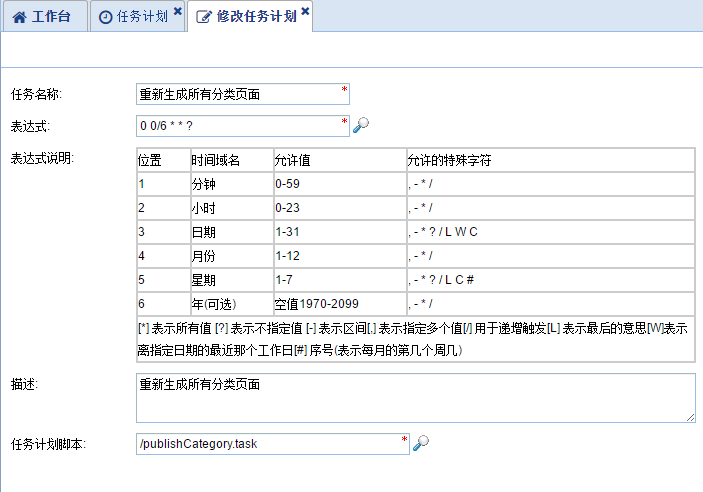Screen dimensions: 703x492
Task: Close the 修改任务计划 tab
Action: pyautogui.click(x=306, y=12)
